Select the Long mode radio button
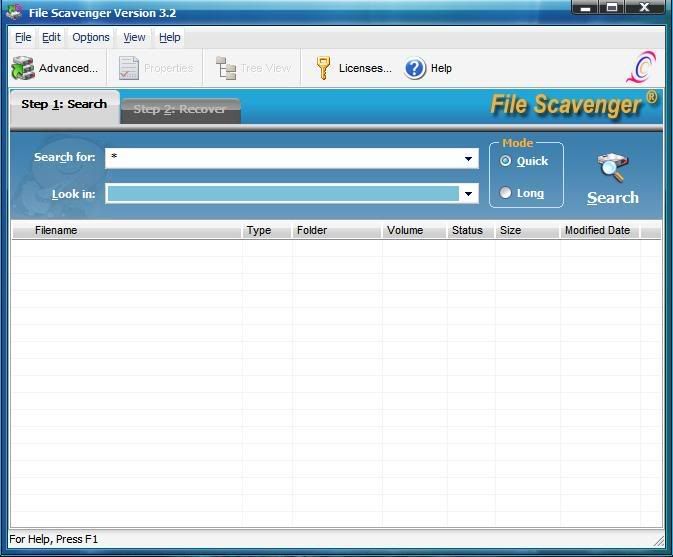Image resolution: width=673 pixels, height=557 pixels. click(506, 193)
